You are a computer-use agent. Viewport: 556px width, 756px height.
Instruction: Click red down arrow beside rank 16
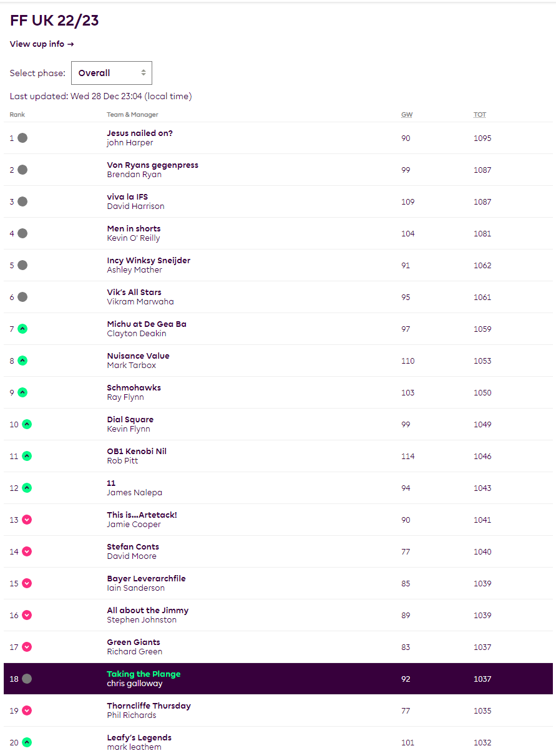[27, 615]
